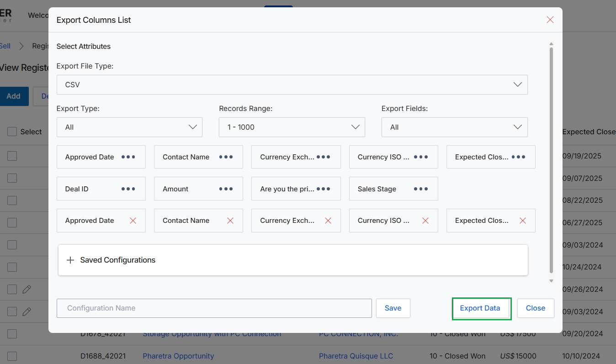
Task: Open options dots on 'Are you the pri' chip
Action: point(323,189)
